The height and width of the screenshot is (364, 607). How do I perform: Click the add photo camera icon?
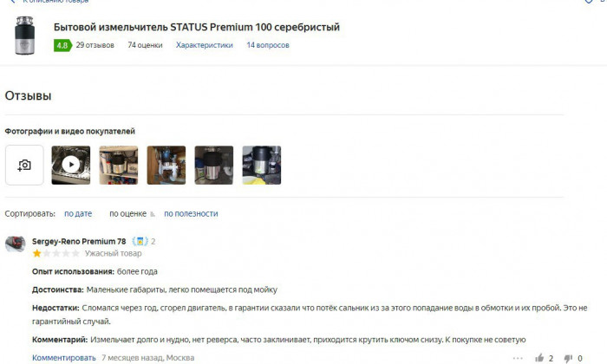(24, 166)
